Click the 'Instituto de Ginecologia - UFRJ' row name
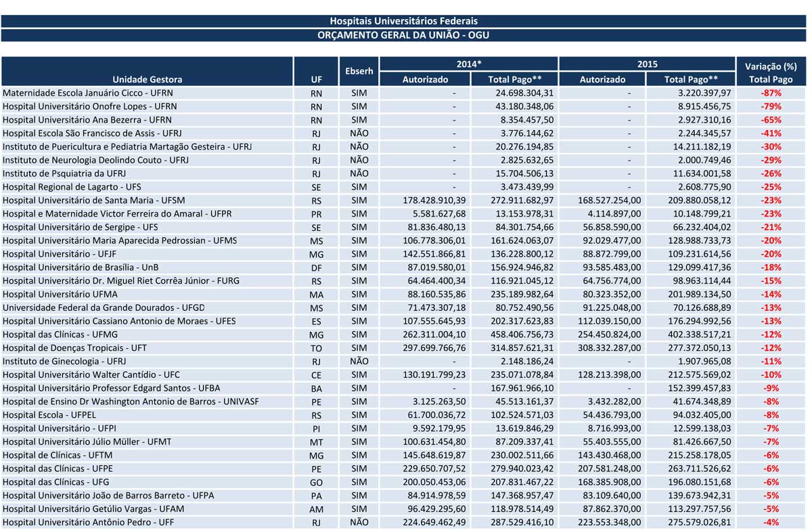This screenshot has height=531, width=812. pos(64,362)
